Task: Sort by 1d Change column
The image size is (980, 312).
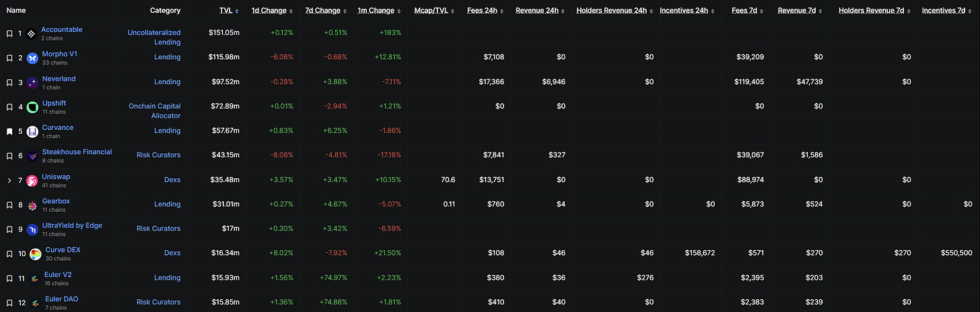Action: pos(273,11)
